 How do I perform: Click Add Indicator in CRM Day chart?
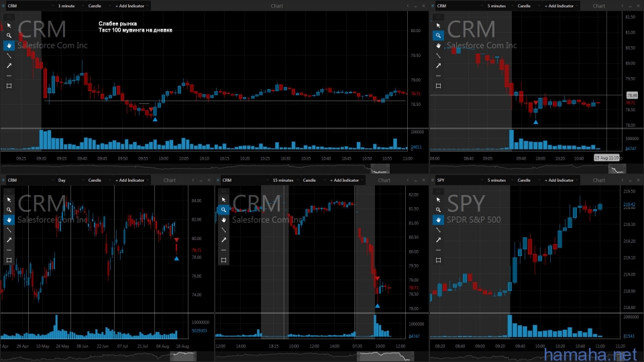[x=129, y=180]
